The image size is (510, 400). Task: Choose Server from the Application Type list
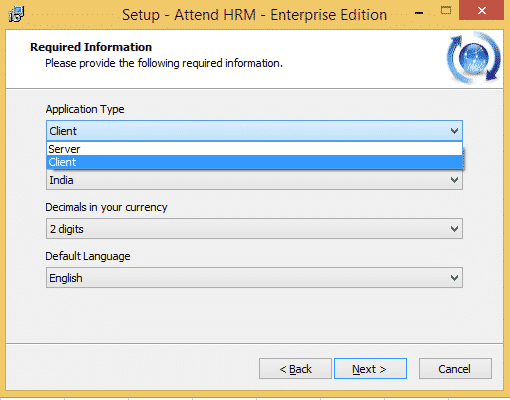(x=254, y=149)
